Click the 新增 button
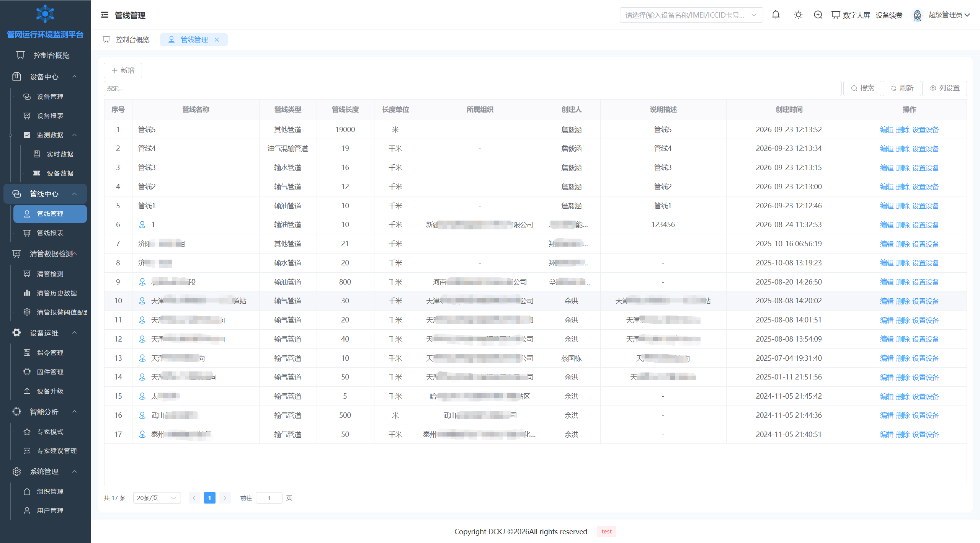980x543 pixels. click(x=123, y=70)
